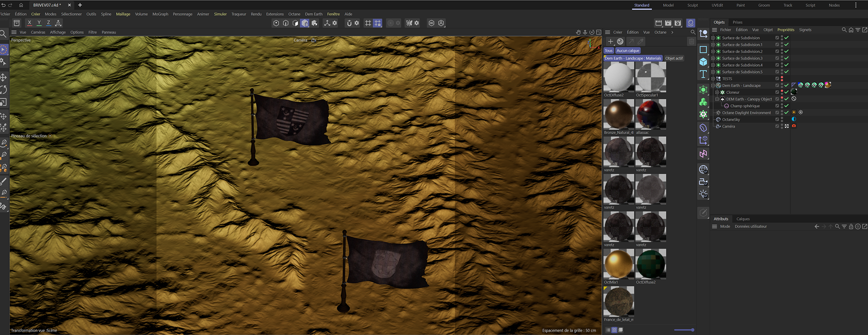Select the text spline tool
The height and width of the screenshot is (335, 868).
(703, 74)
